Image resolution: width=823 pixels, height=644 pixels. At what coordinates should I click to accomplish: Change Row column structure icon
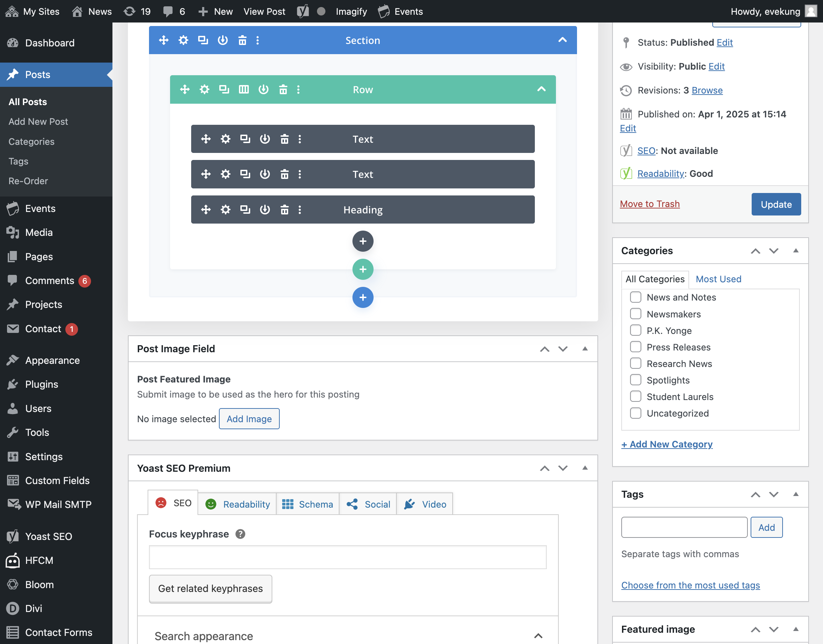[x=244, y=89]
